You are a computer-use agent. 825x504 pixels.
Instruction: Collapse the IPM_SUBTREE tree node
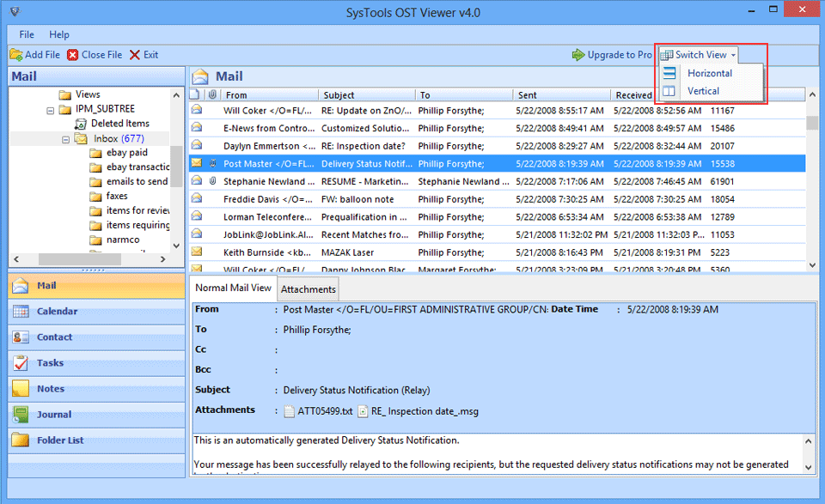[x=51, y=111]
